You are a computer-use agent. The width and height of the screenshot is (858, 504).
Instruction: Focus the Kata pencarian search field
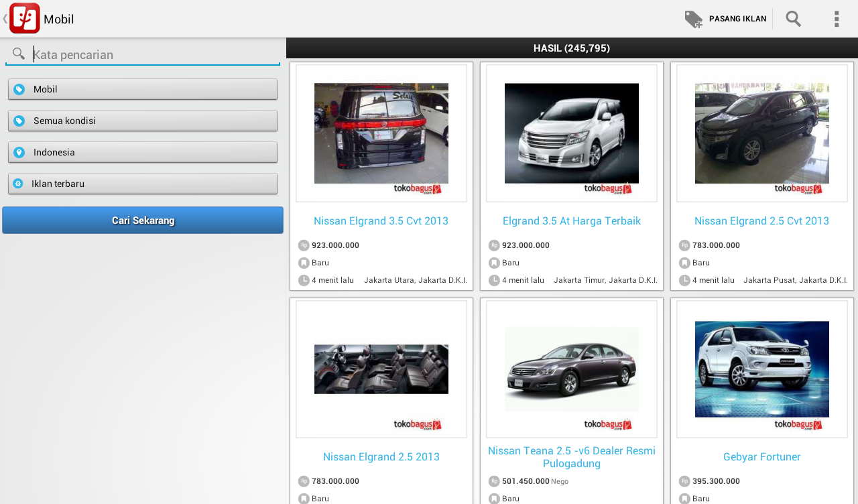coord(143,54)
